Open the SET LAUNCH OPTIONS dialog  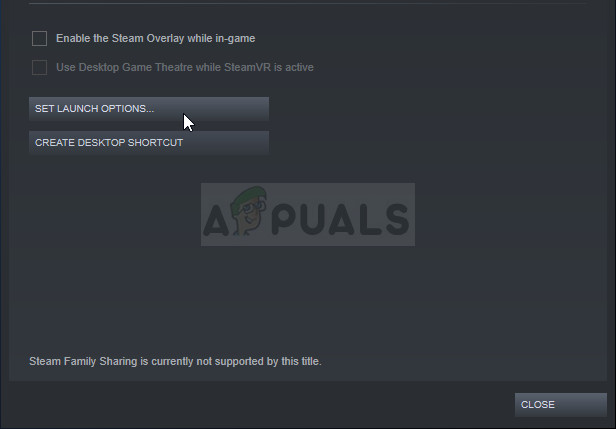[149, 108]
